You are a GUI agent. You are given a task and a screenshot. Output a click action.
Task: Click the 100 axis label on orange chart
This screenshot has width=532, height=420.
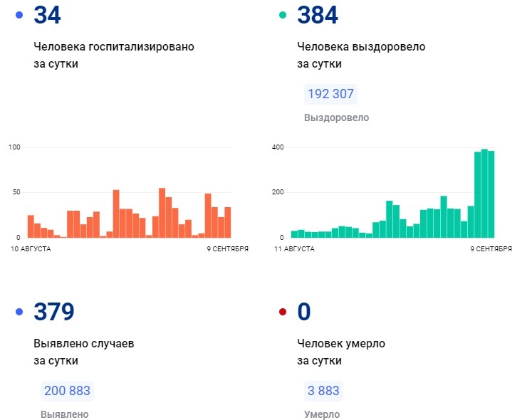point(14,147)
